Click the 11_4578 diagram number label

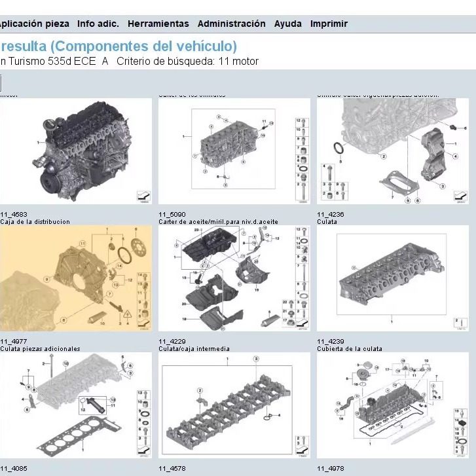pyautogui.click(x=172, y=468)
